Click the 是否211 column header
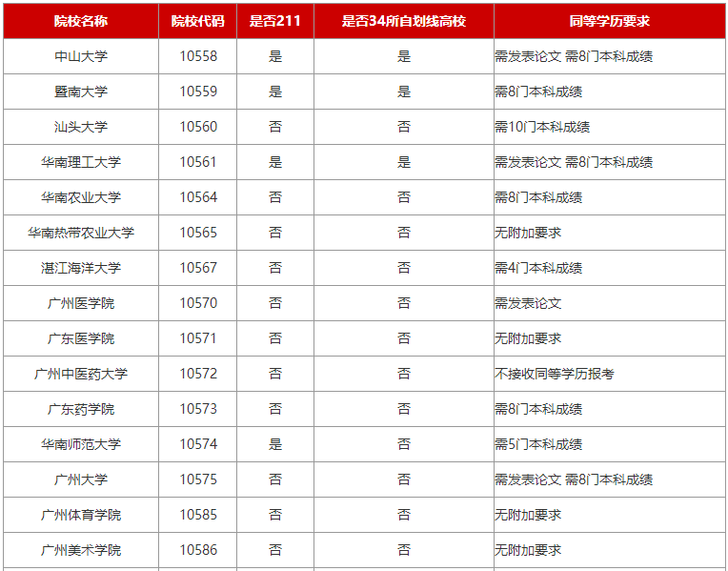This screenshot has width=728, height=571. coord(275,21)
